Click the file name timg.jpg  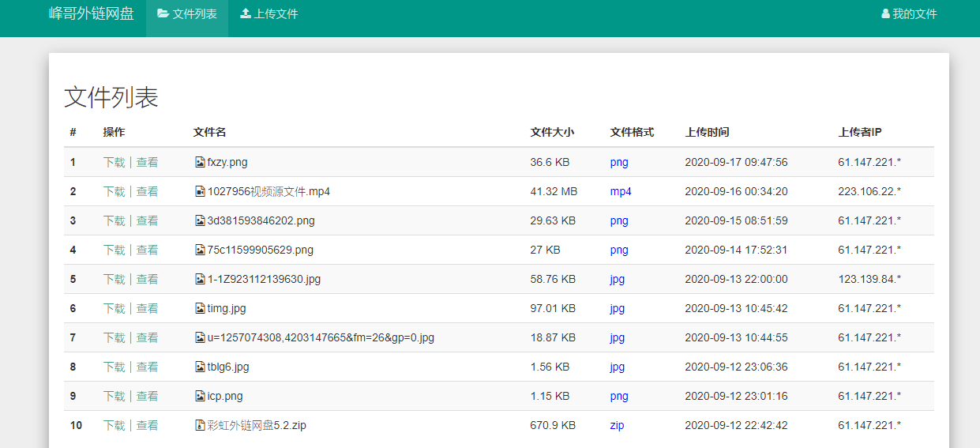click(x=227, y=308)
